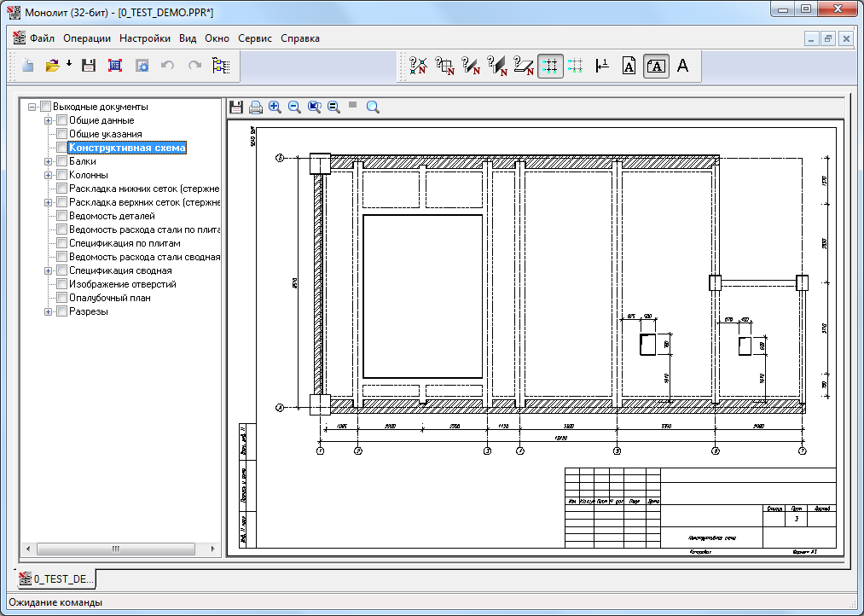Viewport: 864px width, 616px height.
Task: Zoom in using the plus magnifier icon
Action: point(275,107)
